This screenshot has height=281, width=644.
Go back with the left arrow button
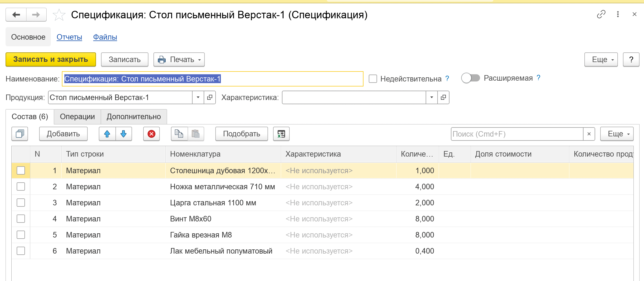click(x=16, y=15)
